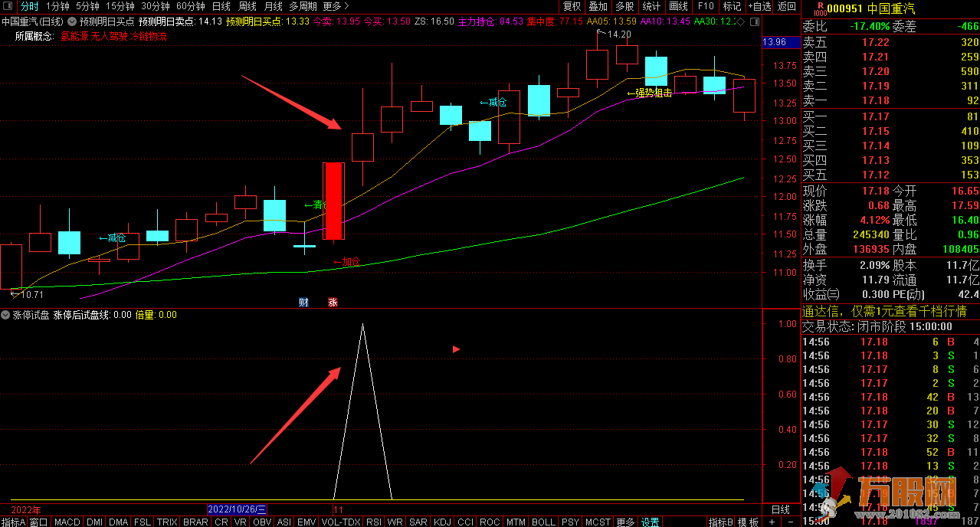Open the 指标B tab
This screenshot has height=527, width=980.
721,522
